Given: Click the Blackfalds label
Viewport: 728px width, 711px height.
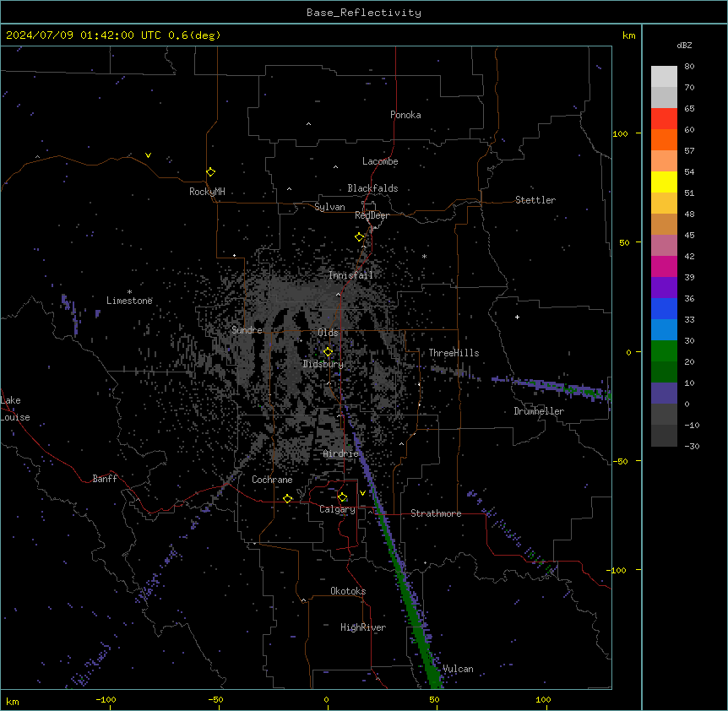Looking at the screenshot, I should [372, 188].
